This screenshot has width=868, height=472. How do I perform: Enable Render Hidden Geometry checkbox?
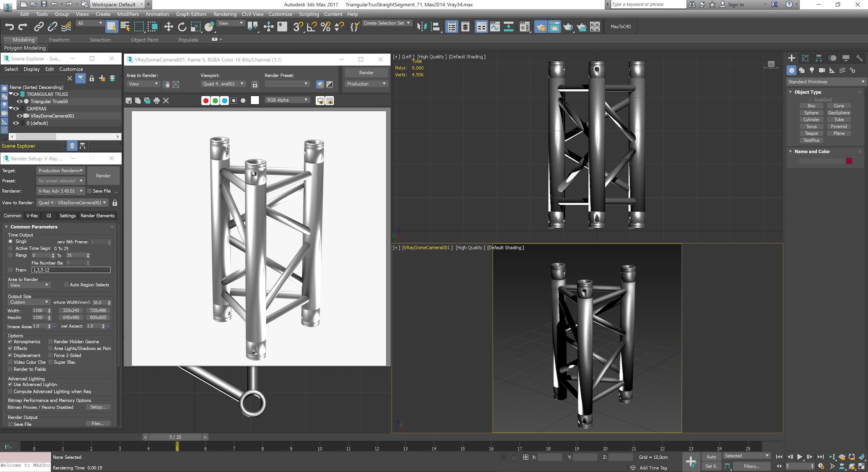tap(50, 341)
